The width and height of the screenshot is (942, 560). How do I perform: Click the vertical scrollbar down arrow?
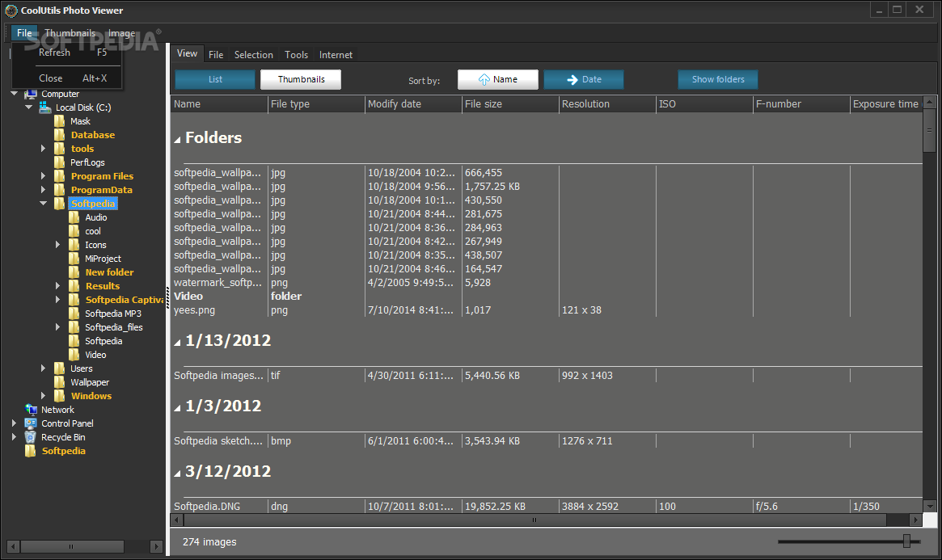pos(929,506)
